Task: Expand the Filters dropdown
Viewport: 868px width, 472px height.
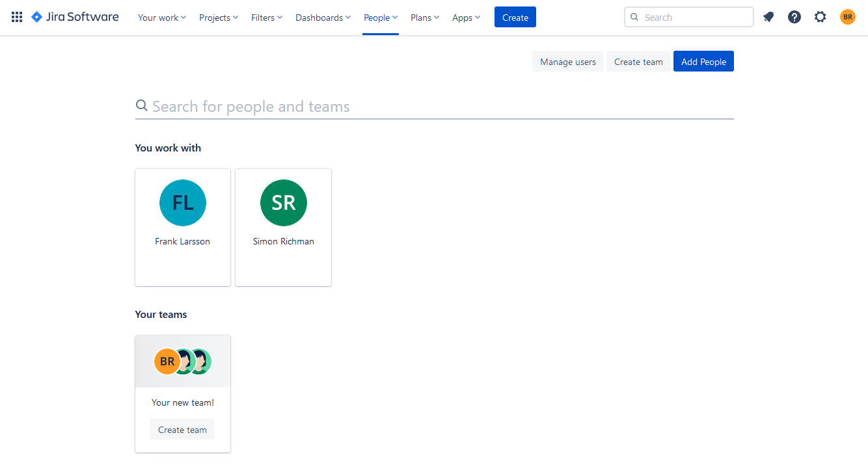Action: point(266,18)
